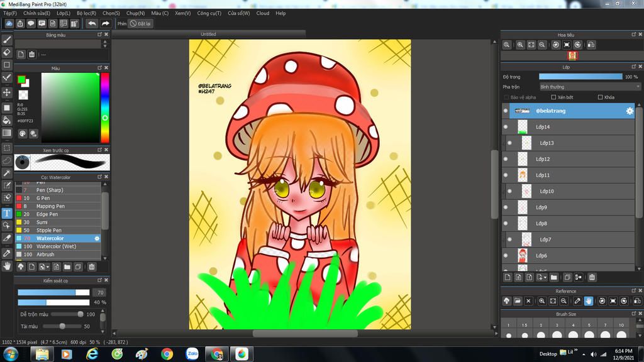Open gear settings for Watercolor brush

pos(97,238)
